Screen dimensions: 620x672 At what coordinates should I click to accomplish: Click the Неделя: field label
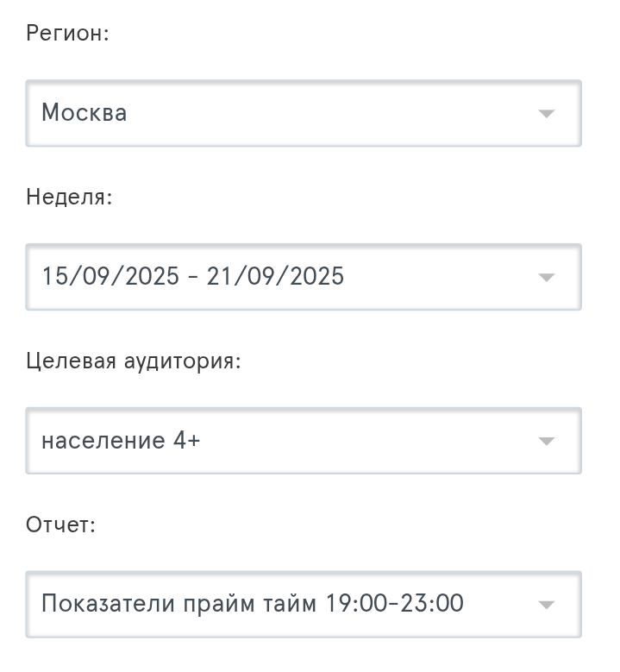[69, 198]
